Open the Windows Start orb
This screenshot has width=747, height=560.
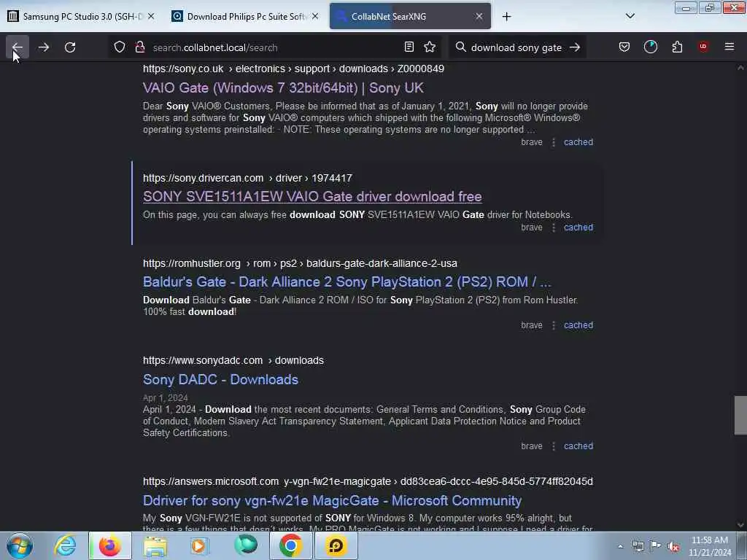(20, 545)
